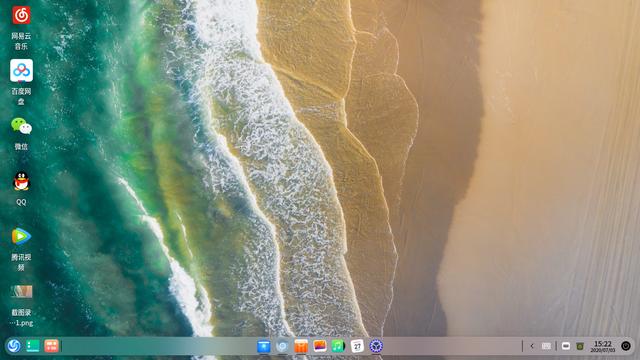Image resolution: width=640 pixels, height=360 pixels.
Task: Open the 网易云音乐 desktop shortcut
Action: (21, 16)
